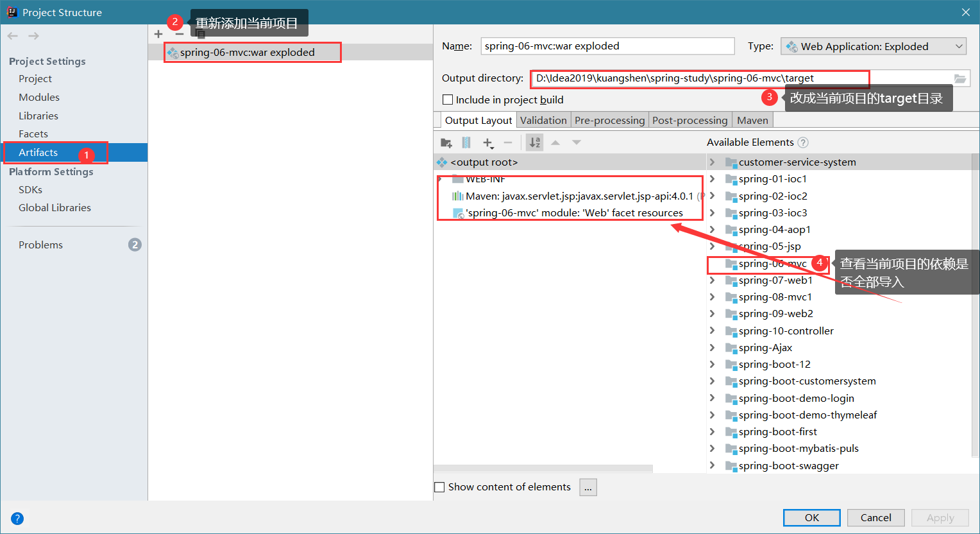Image resolution: width=980 pixels, height=534 pixels.
Task: Expand spring-boot-12 module
Action: pyautogui.click(x=712, y=364)
